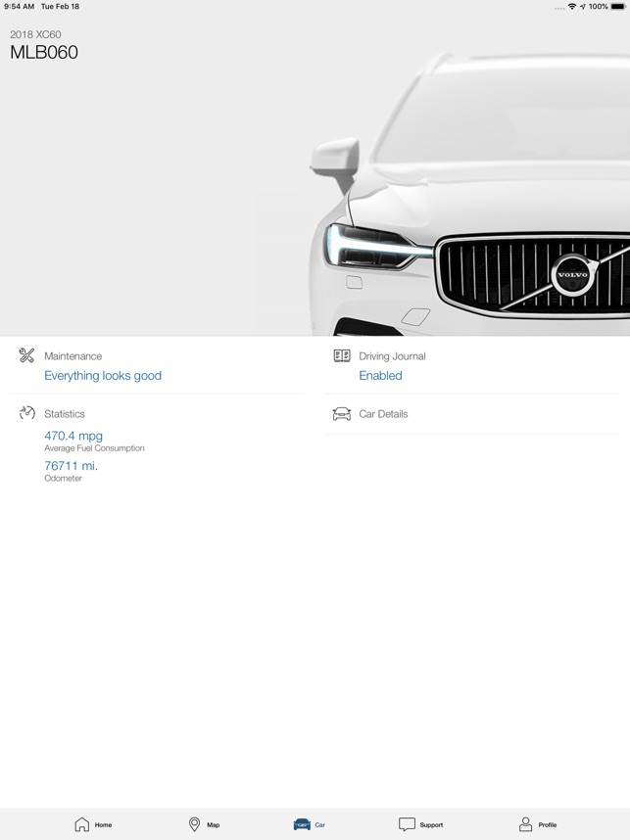630x840 pixels.
Task: Tap the battery indicator in status bar
Action: (x=617, y=7)
